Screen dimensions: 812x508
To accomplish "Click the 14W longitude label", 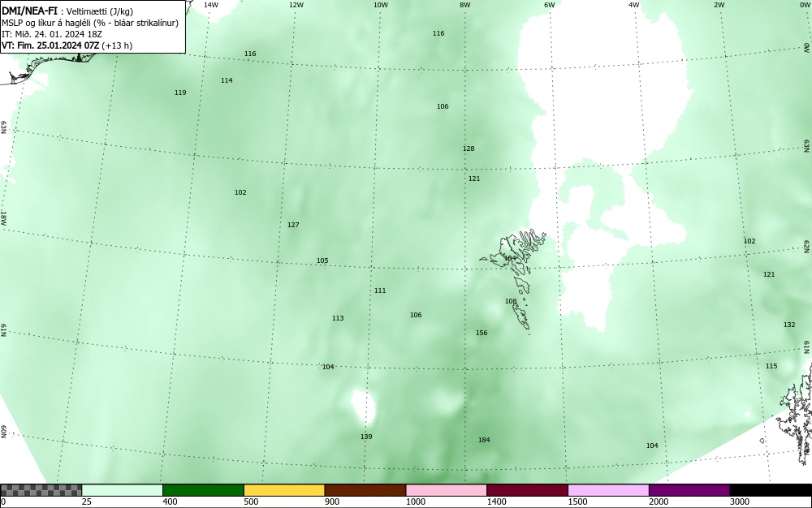I will coord(211,5).
